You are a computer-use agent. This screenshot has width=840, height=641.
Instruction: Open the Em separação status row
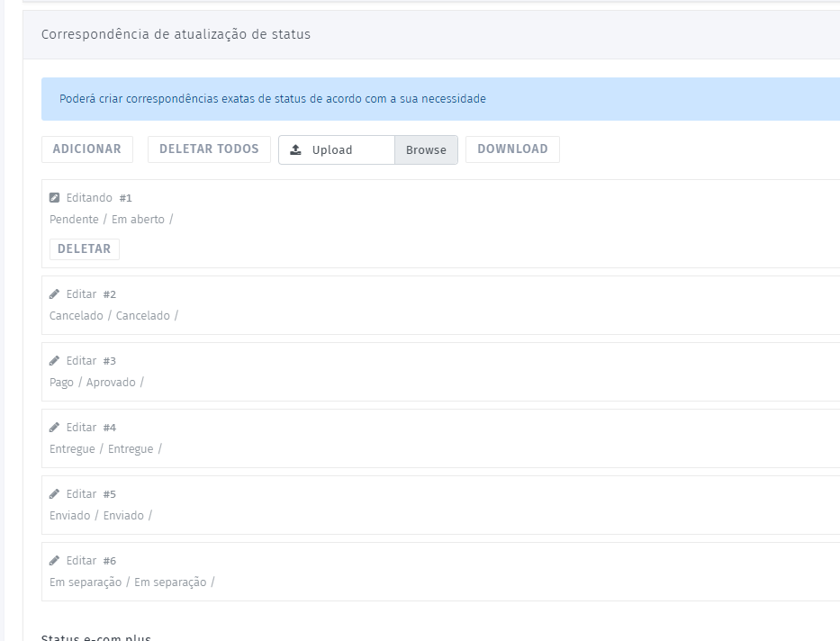click(x=131, y=582)
